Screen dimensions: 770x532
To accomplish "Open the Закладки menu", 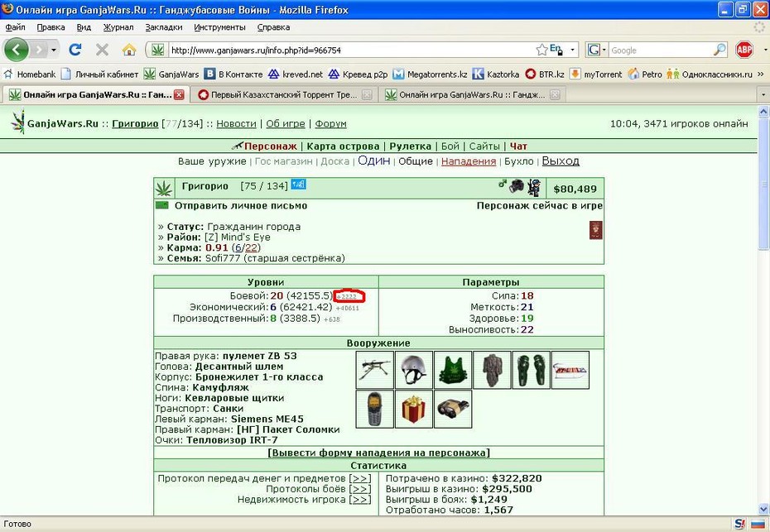I will (x=164, y=27).
